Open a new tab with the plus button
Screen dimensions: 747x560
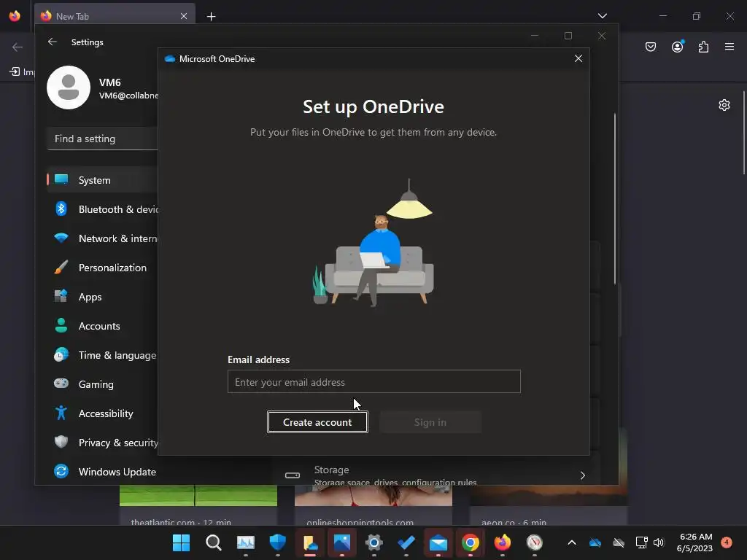(211, 17)
